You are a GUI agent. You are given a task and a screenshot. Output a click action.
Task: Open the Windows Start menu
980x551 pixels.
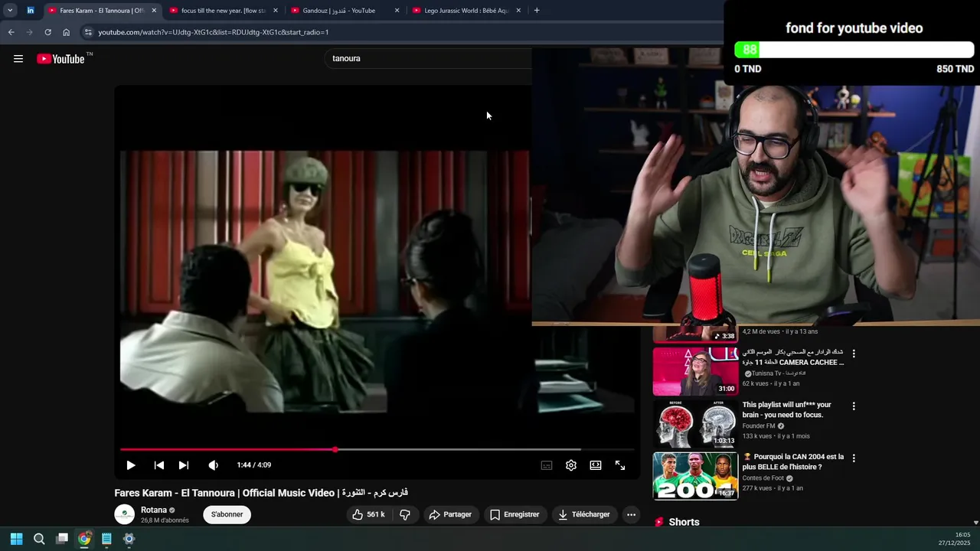tap(17, 539)
